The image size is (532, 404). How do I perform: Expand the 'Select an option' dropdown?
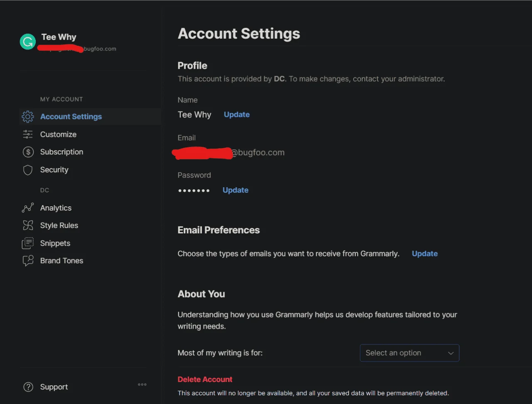click(x=409, y=353)
